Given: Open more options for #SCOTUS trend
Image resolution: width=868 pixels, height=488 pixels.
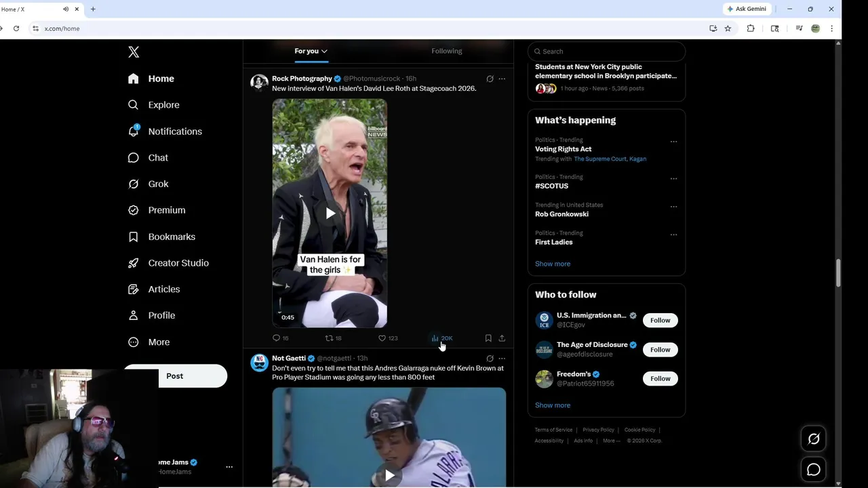Looking at the screenshot, I should 673,179.
